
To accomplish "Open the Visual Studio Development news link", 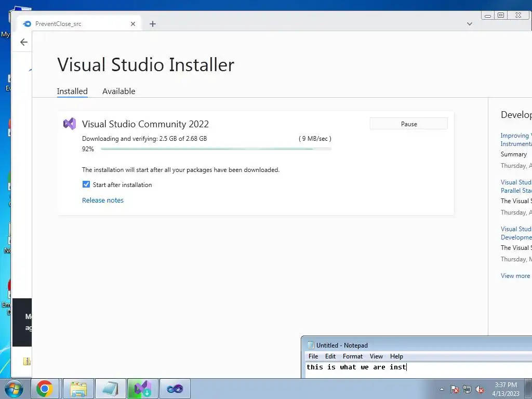I will [516, 233].
